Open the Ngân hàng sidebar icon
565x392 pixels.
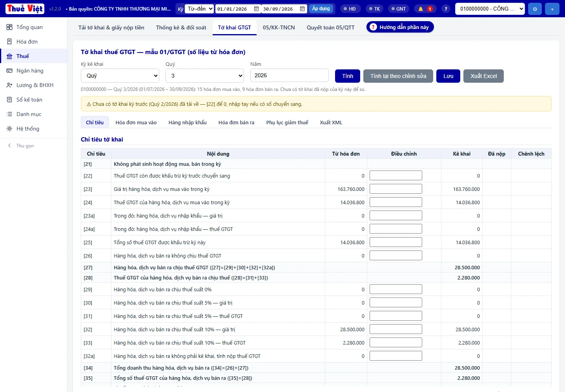[9, 71]
